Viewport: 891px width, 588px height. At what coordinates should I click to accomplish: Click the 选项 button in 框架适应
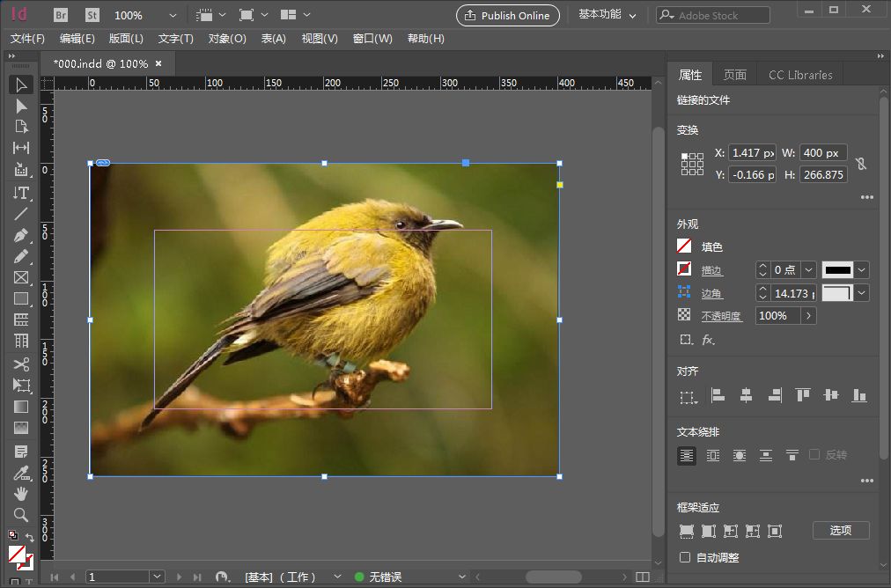click(840, 530)
